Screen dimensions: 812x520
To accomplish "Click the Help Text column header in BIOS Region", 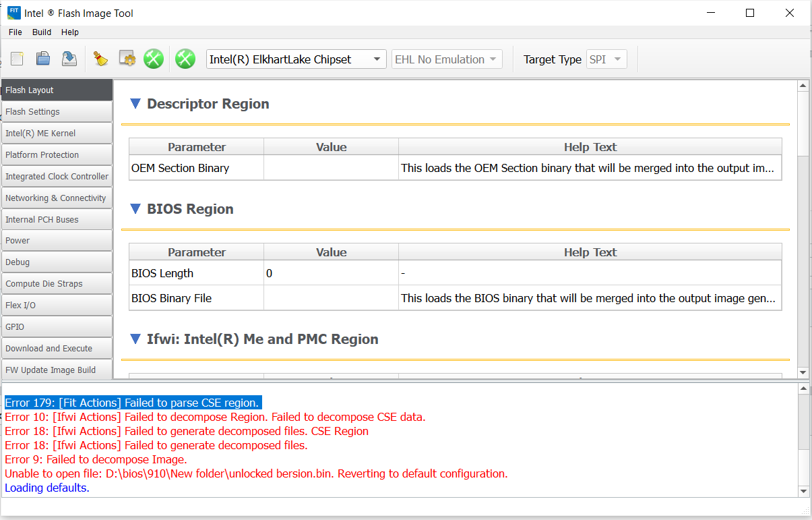I will [x=590, y=252].
